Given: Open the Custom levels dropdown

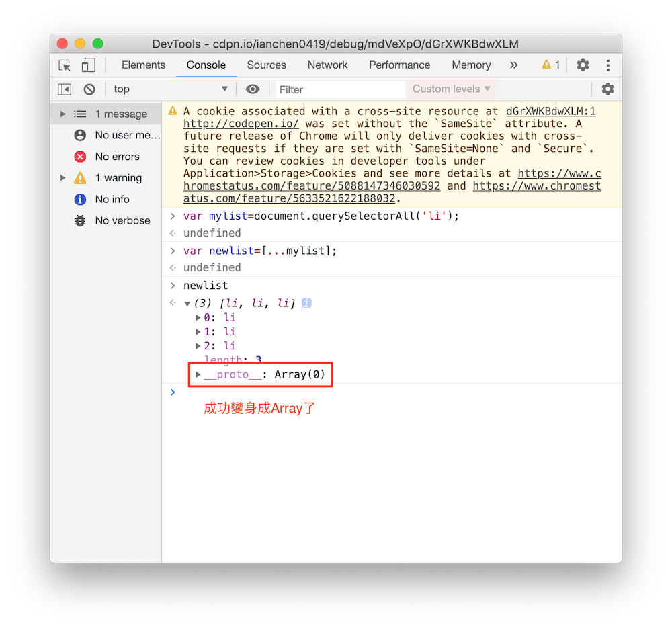Looking at the screenshot, I should pyautogui.click(x=452, y=89).
